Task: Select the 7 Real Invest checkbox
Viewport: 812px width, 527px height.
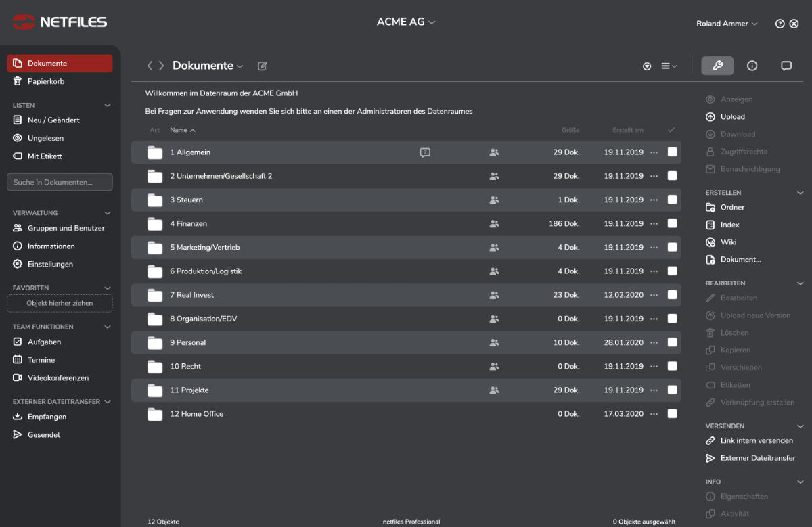Action: tap(672, 295)
